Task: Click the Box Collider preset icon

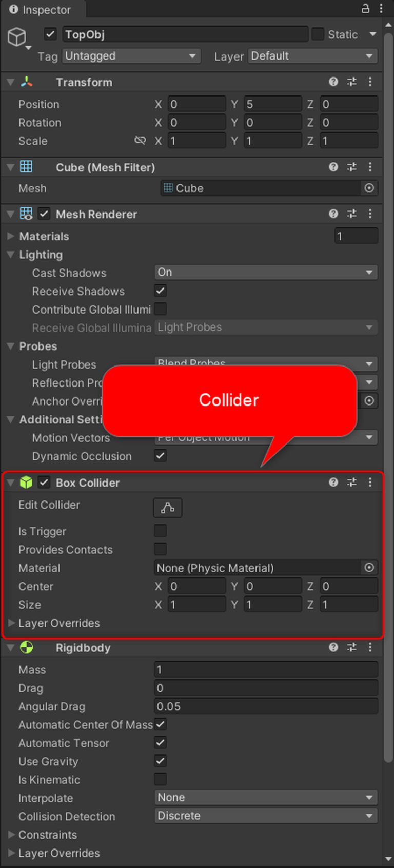Action: click(x=351, y=483)
